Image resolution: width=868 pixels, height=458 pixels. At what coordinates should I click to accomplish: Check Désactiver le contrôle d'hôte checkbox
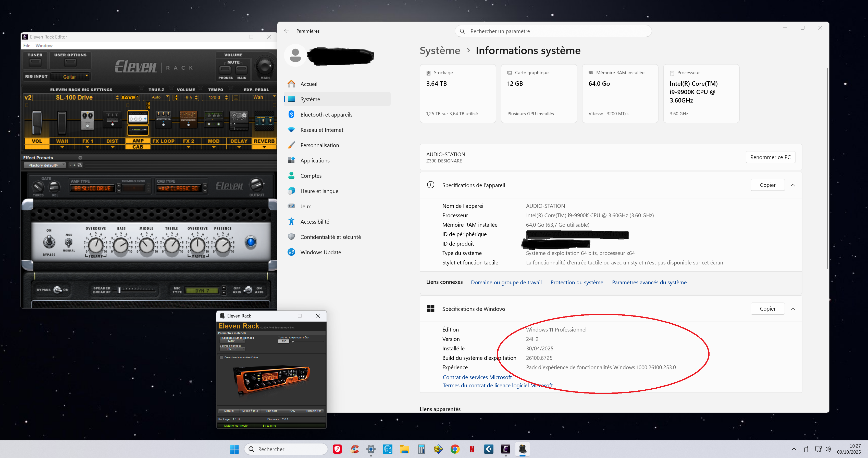pyautogui.click(x=221, y=357)
